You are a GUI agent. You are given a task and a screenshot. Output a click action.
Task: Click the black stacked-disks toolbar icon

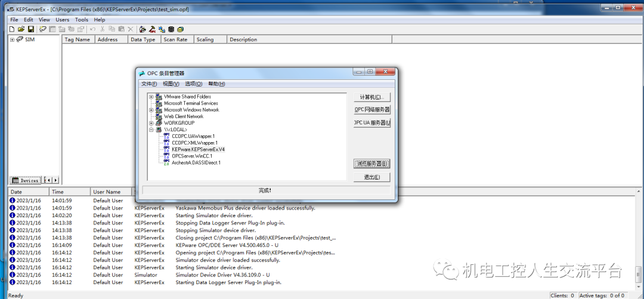point(171,29)
